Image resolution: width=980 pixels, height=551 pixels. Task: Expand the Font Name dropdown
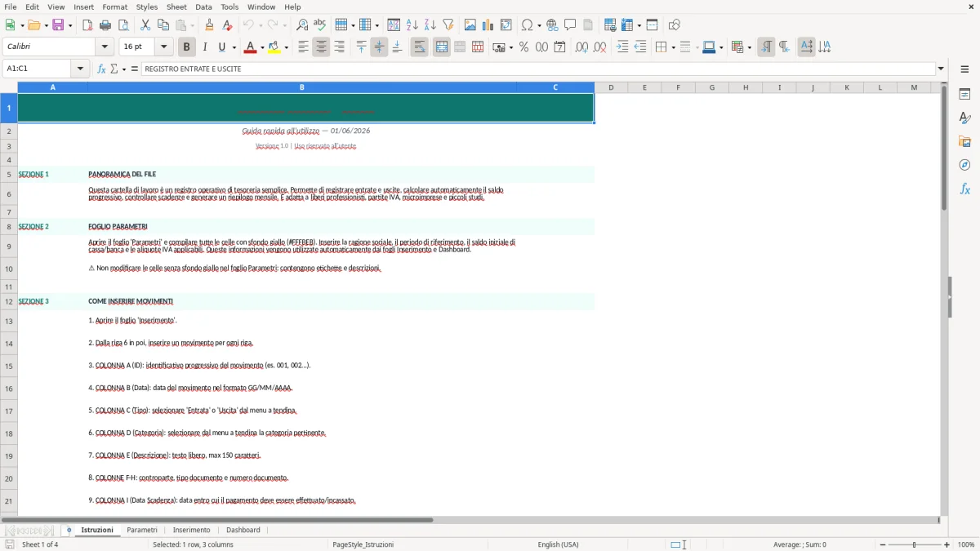pos(104,47)
